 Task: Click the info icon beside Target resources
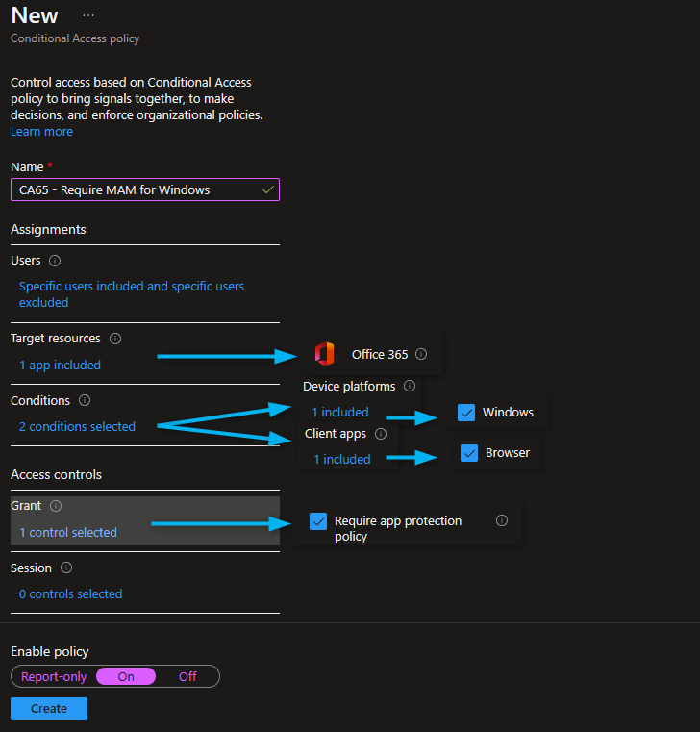115,339
